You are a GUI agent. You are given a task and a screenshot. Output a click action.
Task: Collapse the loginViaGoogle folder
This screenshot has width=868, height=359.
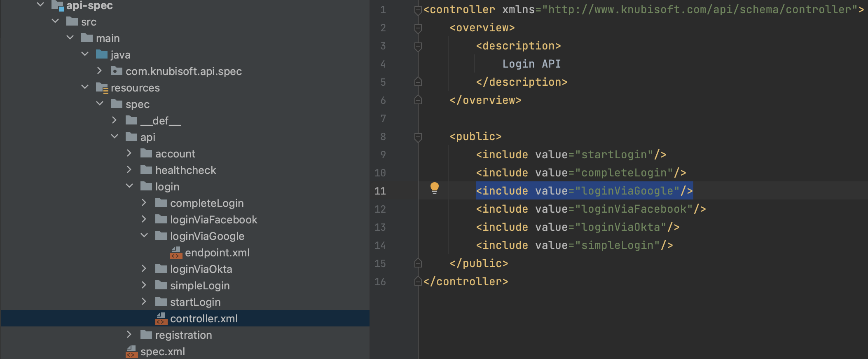[x=144, y=236]
